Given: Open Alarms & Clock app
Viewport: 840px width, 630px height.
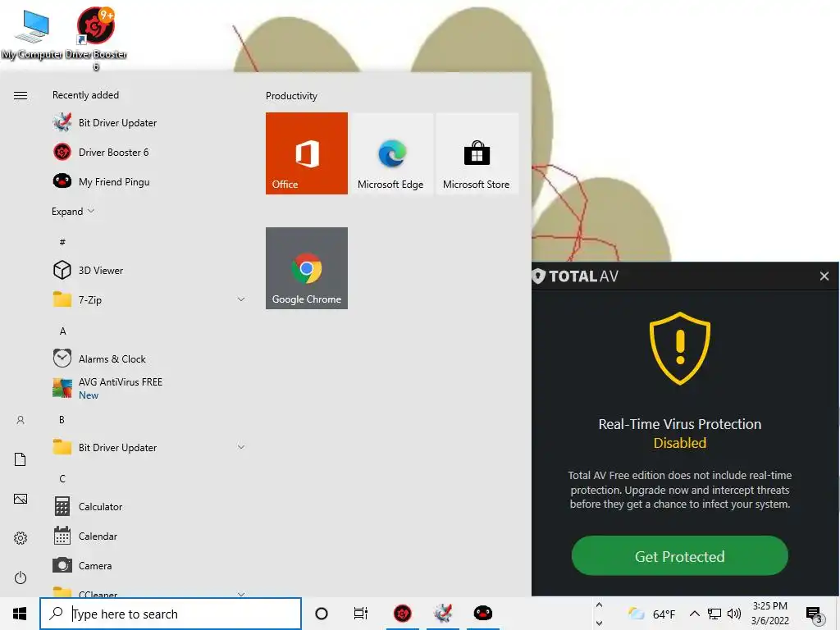Looking at the screenshot, I should [x=148, y=358].
